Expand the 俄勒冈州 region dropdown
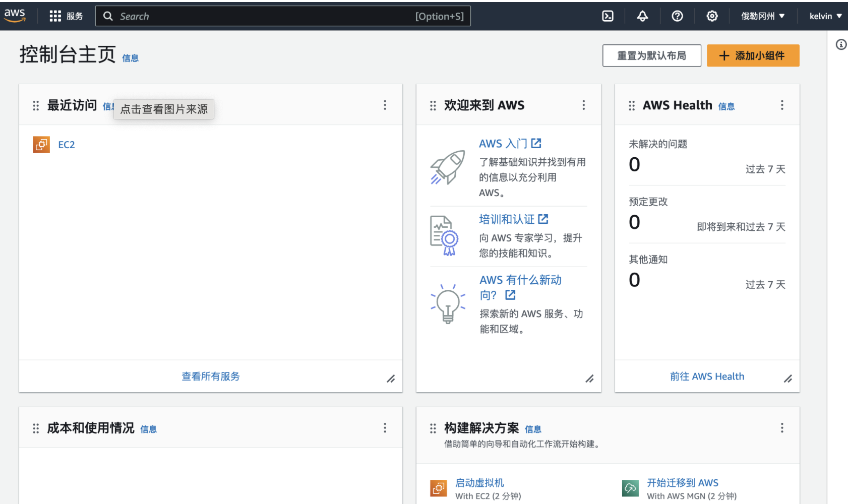The width and height of the screenshot is (848, 504). coord(763,16)
